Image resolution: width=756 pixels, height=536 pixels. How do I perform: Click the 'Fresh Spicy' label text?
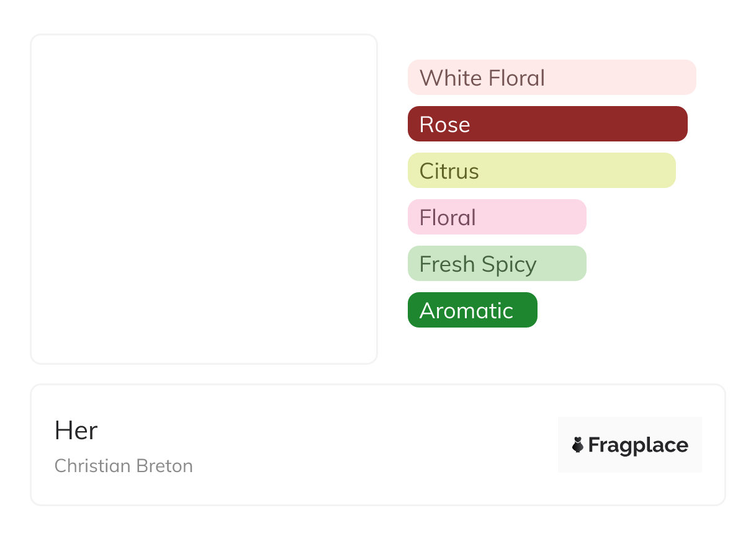[477, 264]
